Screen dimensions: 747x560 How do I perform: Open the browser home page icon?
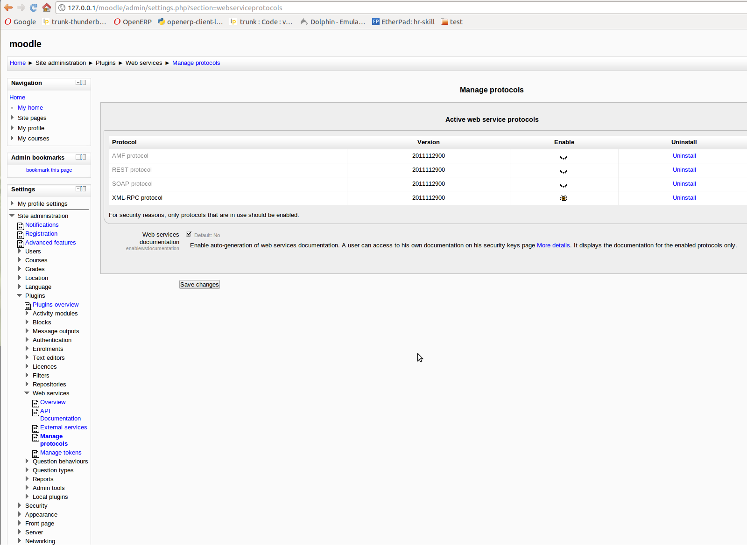46,7
